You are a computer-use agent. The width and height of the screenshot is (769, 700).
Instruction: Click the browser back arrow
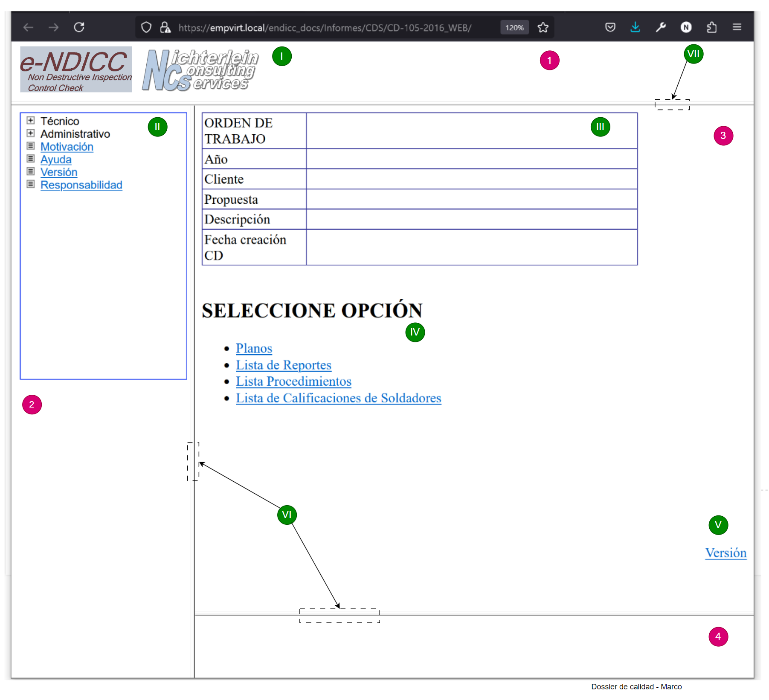(x=28, y=28)
